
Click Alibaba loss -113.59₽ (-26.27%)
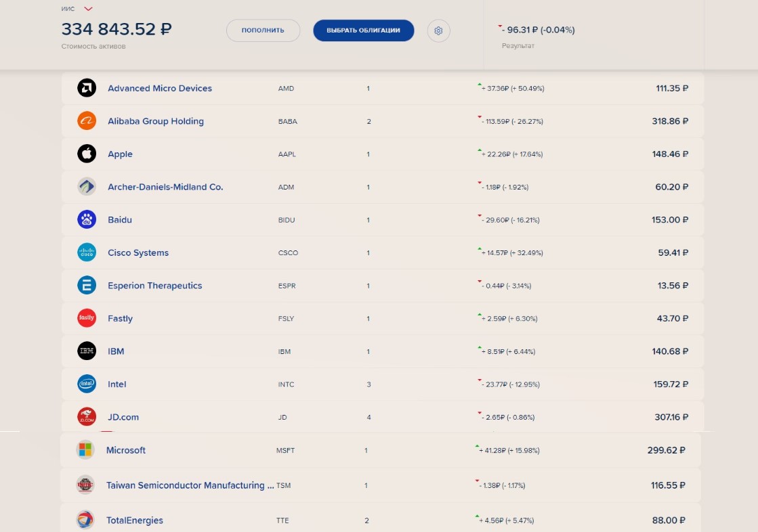point(512,121)
